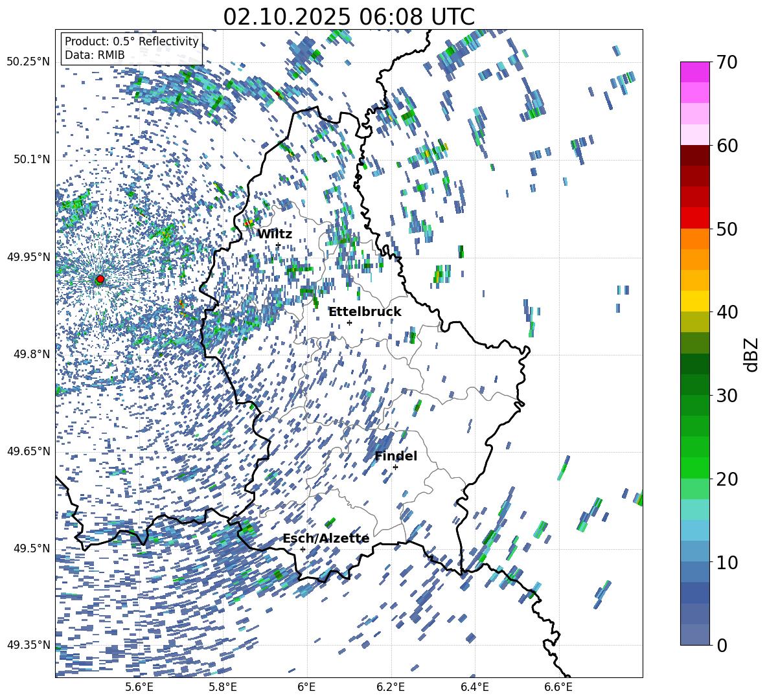This screenshot has height=700, width=767.
Task: Click the 'Product: 0.5° Reflectivity' text
Action: 132,41
